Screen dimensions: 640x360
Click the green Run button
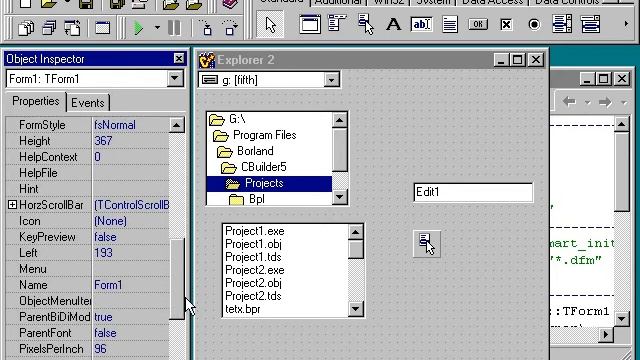click(x=139, y=28)
